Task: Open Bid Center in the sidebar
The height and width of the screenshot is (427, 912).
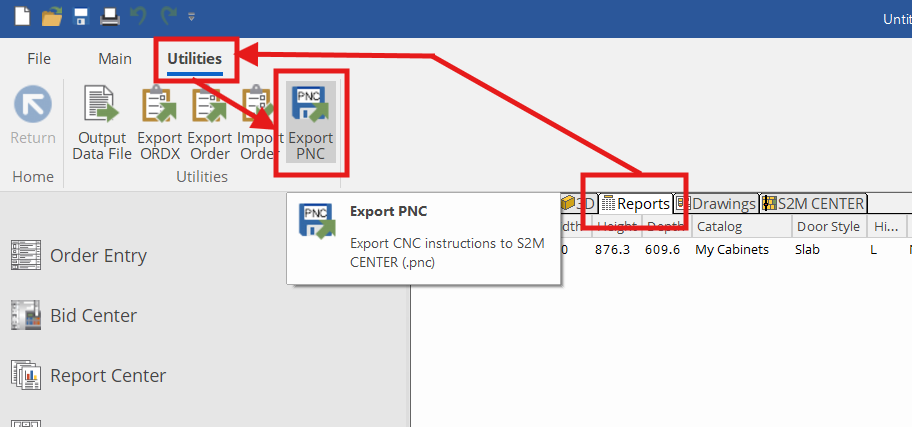Action: (x=93, y=316)
